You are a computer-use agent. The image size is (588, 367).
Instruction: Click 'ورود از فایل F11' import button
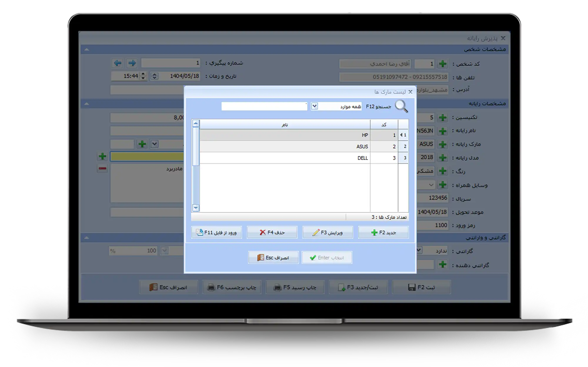point(216,233)
